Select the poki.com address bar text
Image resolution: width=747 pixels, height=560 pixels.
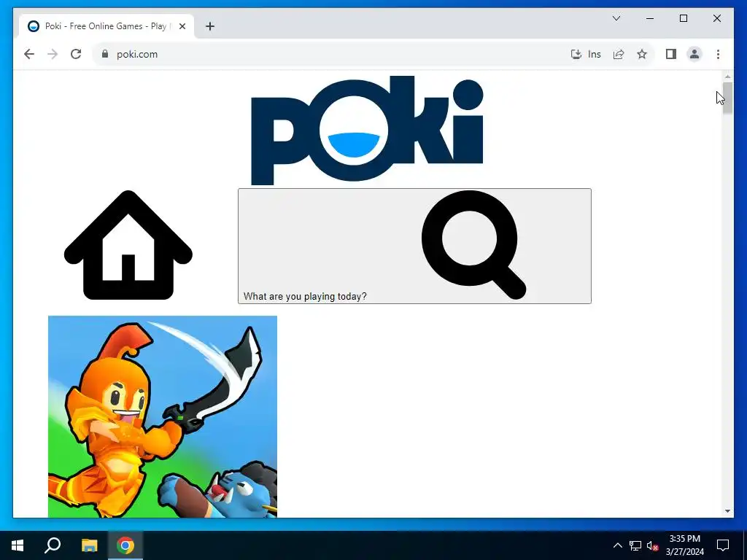pos(137,54)
